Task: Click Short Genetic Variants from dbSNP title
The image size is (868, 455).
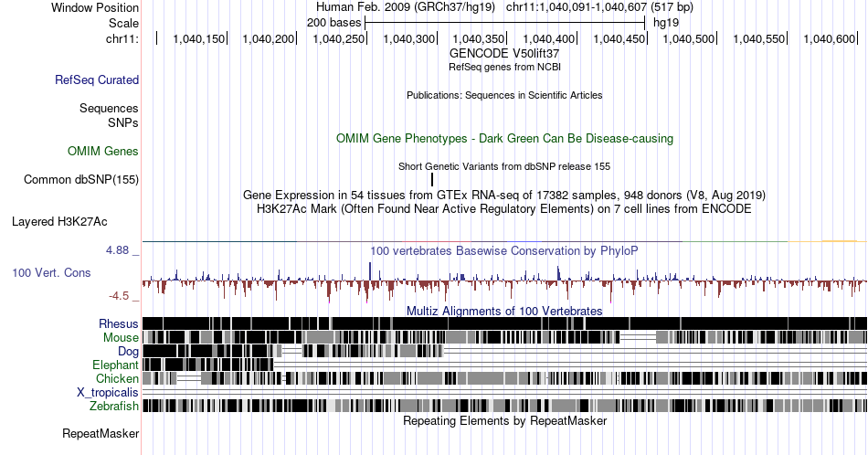Action: click(504, 166)
